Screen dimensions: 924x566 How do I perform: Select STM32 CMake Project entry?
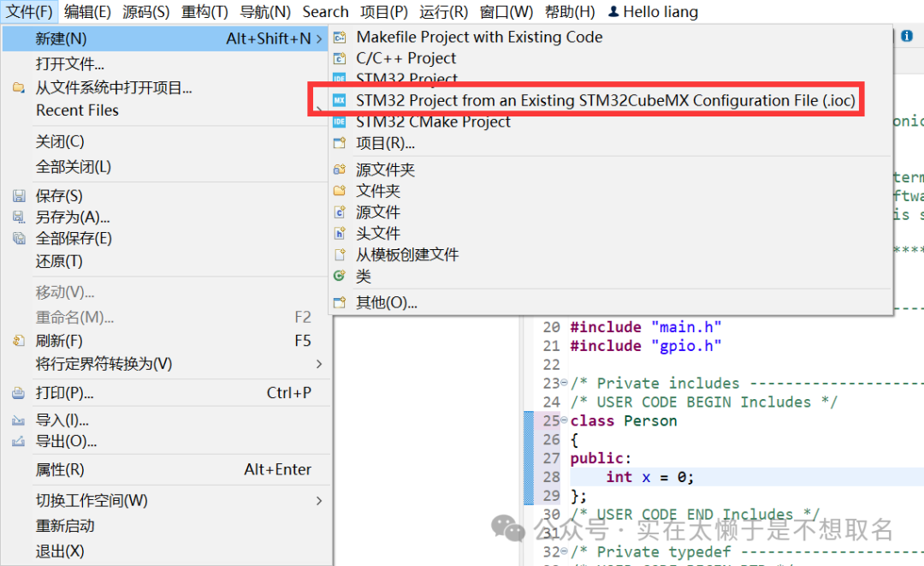tap(433, 122)
